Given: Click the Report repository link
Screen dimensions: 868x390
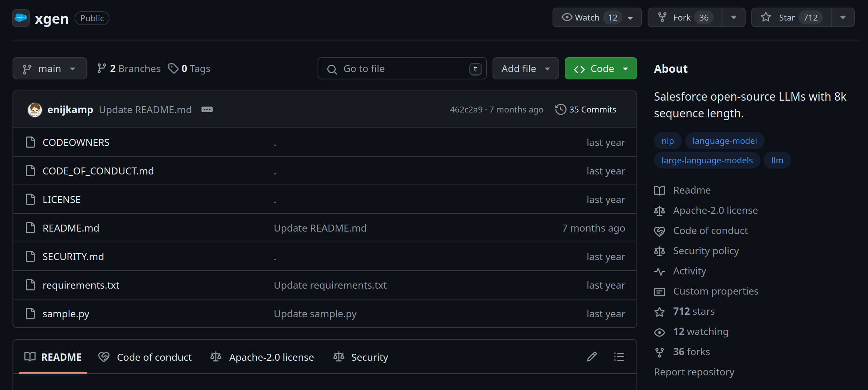Looking at the screenshot, I should (x=694, y=372).
